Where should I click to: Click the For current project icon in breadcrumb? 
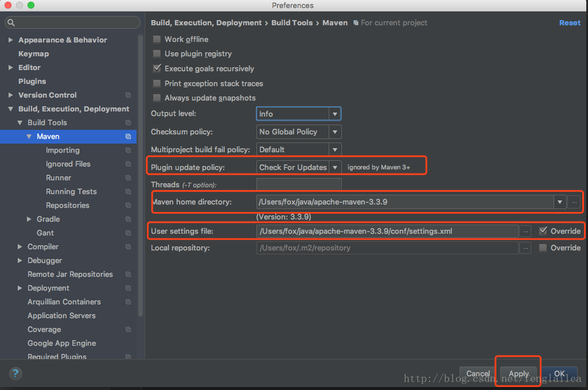pos(356,23)
